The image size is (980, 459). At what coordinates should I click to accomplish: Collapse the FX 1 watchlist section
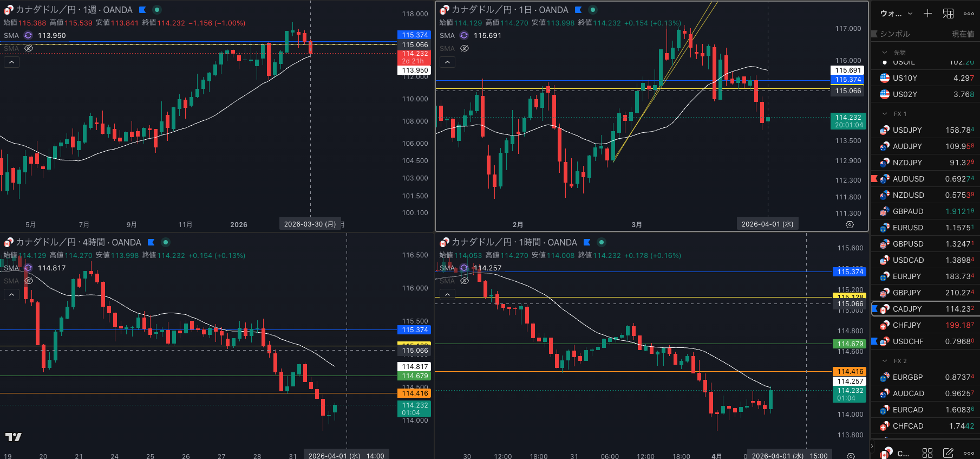pyautogui.click(x=885, y=114)
